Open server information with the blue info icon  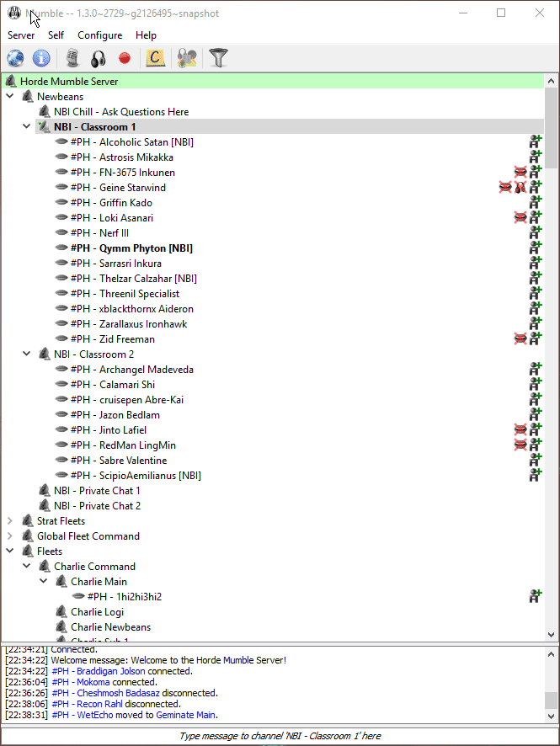tap(41, 58)
